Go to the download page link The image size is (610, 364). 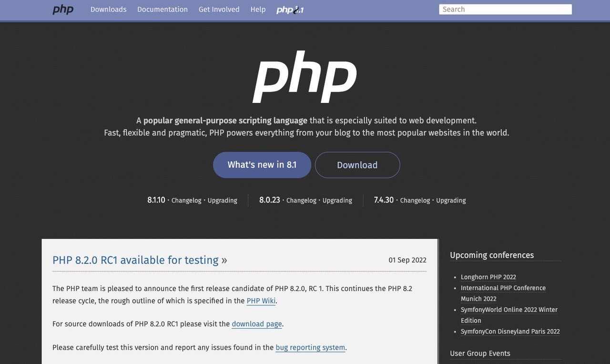tap(256, 324)
